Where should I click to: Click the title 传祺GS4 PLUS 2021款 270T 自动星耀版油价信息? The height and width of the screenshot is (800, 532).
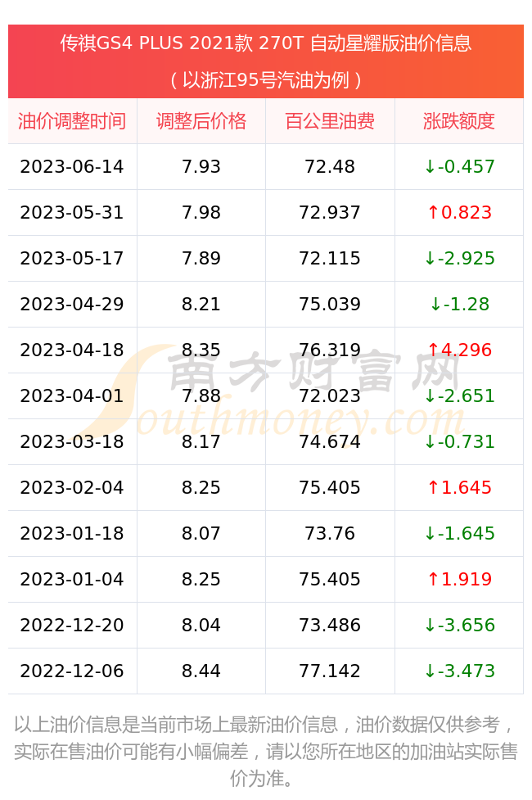[266, 43]
